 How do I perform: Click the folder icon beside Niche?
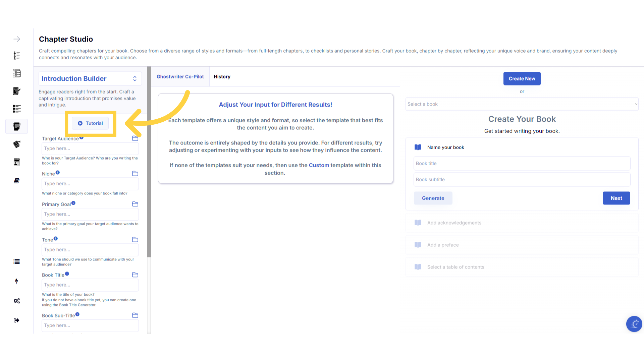point(135,174)
